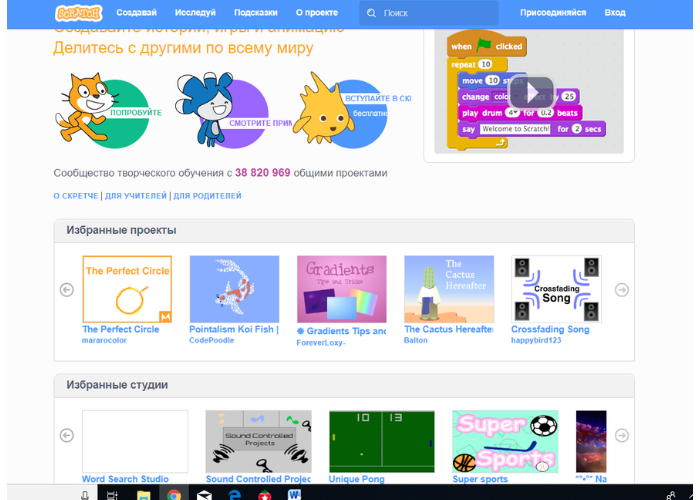Play the intro video
Screen dimensions: 700x500
click(x=532, y=92)
